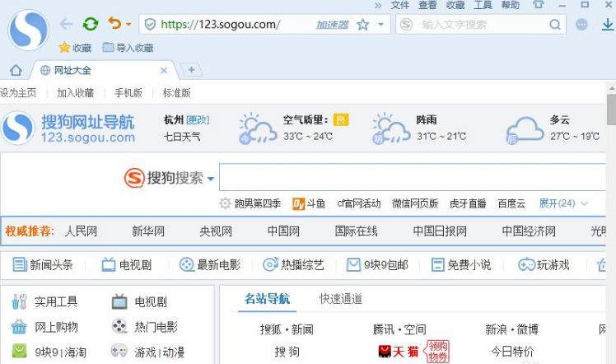This screenshot has width=616, height=364.
Task: Click the 搜狗网址导航 logo
Action: coord(68,128)
